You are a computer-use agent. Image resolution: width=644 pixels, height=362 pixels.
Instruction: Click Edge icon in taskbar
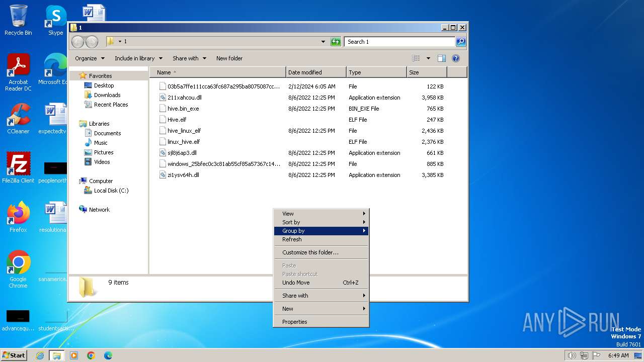pyautogui.click(x=108, y=355)
